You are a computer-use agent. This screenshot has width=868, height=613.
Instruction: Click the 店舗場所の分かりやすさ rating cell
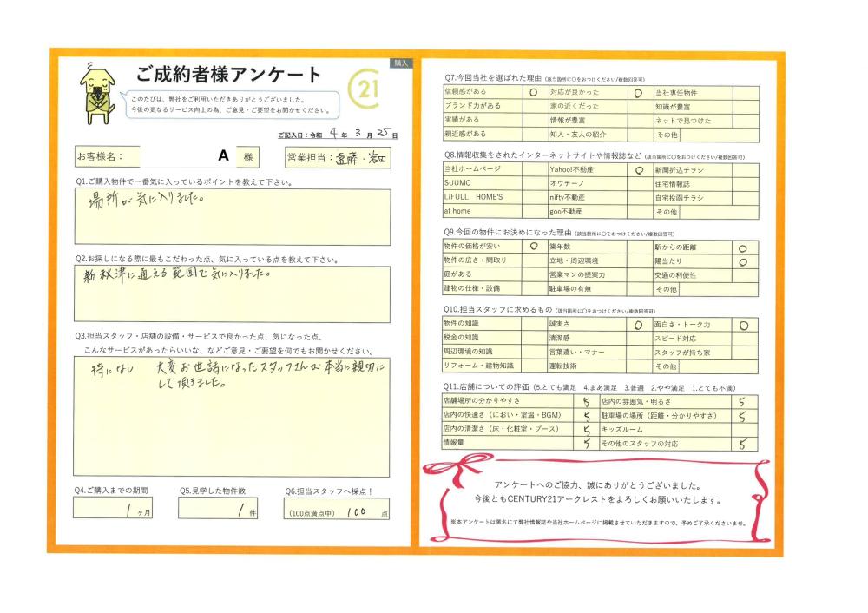tap(586, 402)
